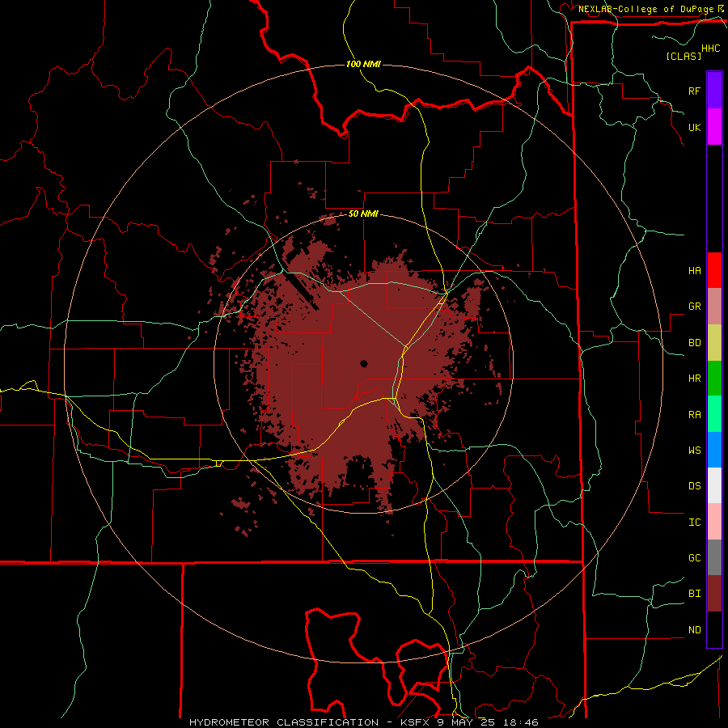The width and height of the screenshot is (728, 728).
Task: Click the UK magenta legend swatch
Action: [x=714, y=127]
